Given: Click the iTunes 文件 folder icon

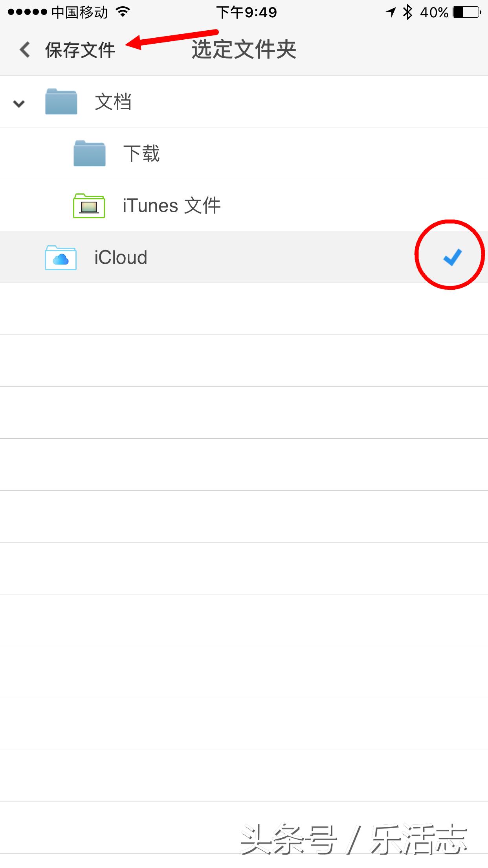Looking at the screenshot, I should (89, 206).
